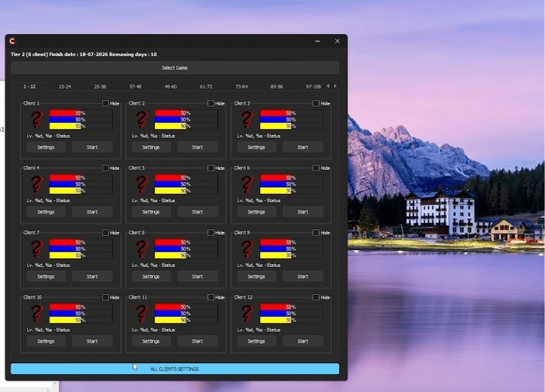
Task: Click Client 4 question mark avatar
Action: 37,185
